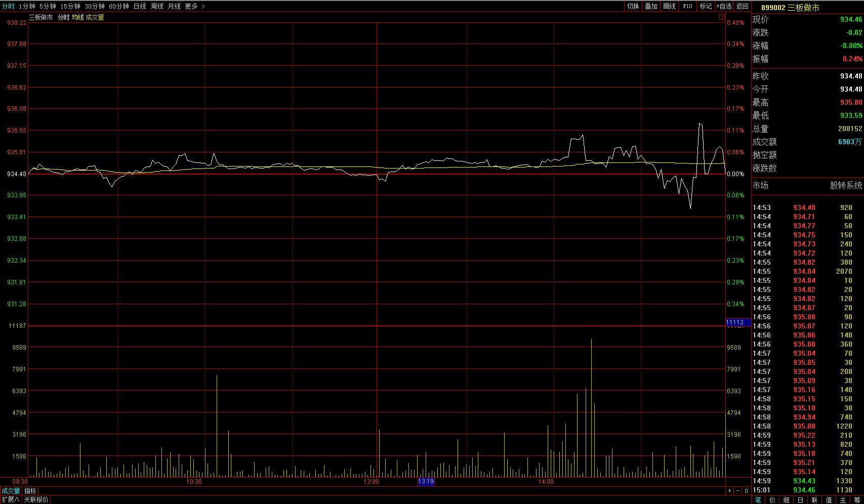
Task: Select the 联 tab in bottom strip
Action: (x=814, y=500)
